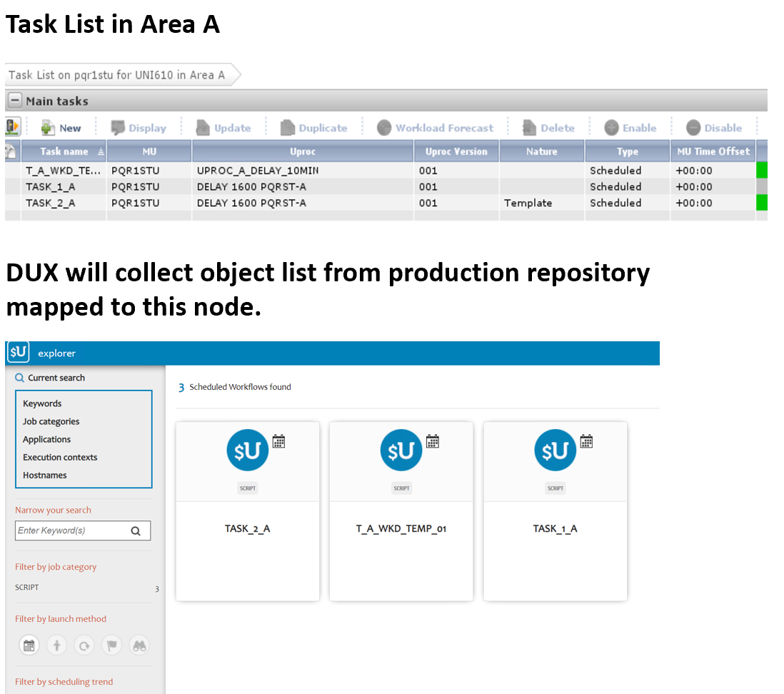Sort by the Task name column header
The image size is (784, 694).
pyautogui.click(x=64, y=151)
